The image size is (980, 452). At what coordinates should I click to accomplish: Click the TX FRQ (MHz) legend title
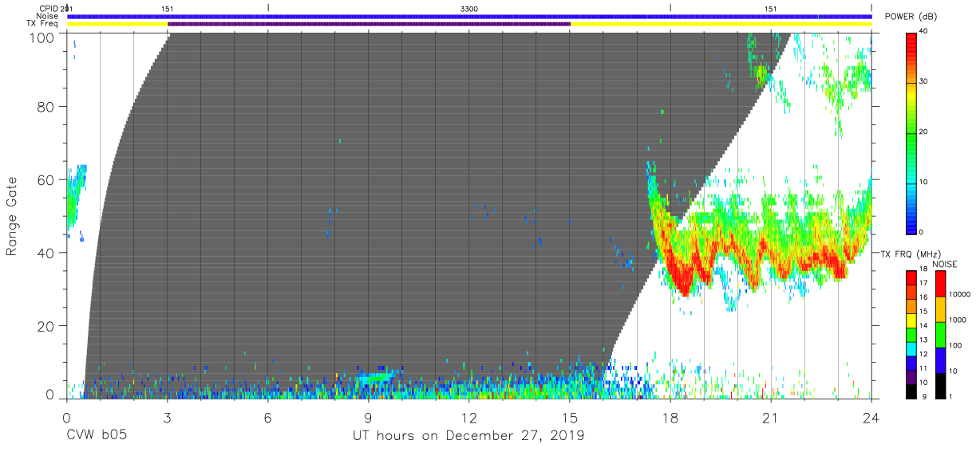[x=911, y=254]
